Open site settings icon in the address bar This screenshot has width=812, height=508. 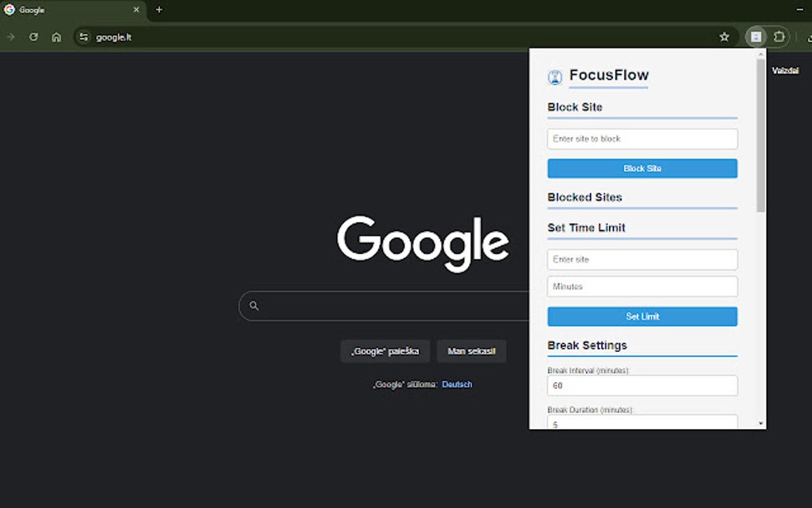(x=83, y=37)
